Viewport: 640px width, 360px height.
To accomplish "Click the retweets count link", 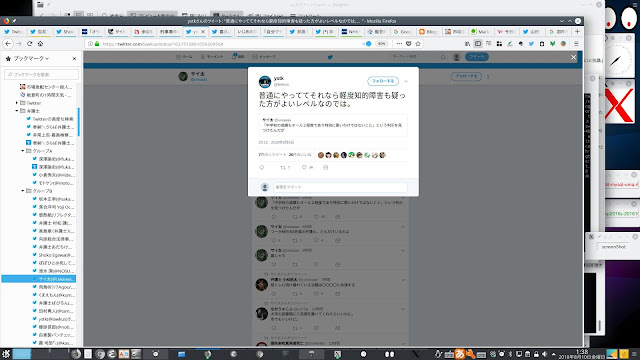I will click(272, 155).
